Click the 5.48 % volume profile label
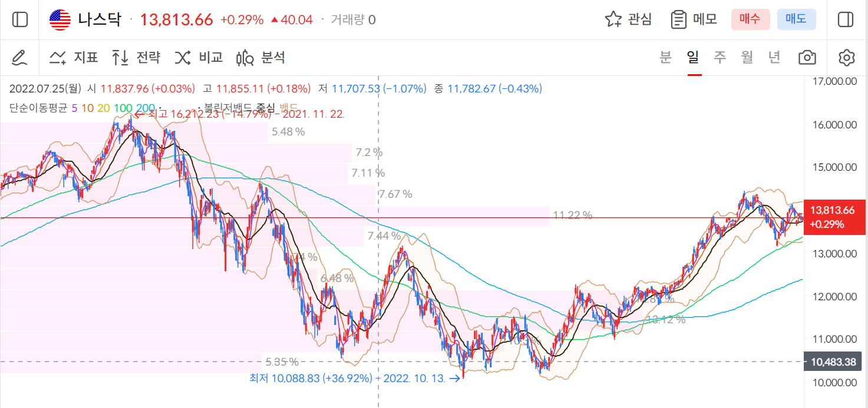 pos(288,132)
